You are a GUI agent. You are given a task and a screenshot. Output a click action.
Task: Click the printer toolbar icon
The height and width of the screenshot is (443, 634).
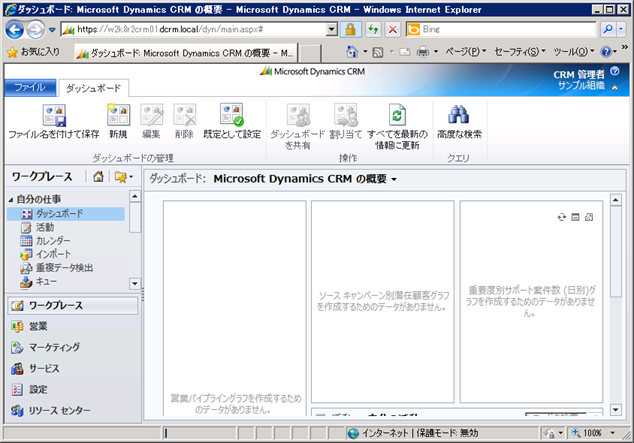pos(423,52)
